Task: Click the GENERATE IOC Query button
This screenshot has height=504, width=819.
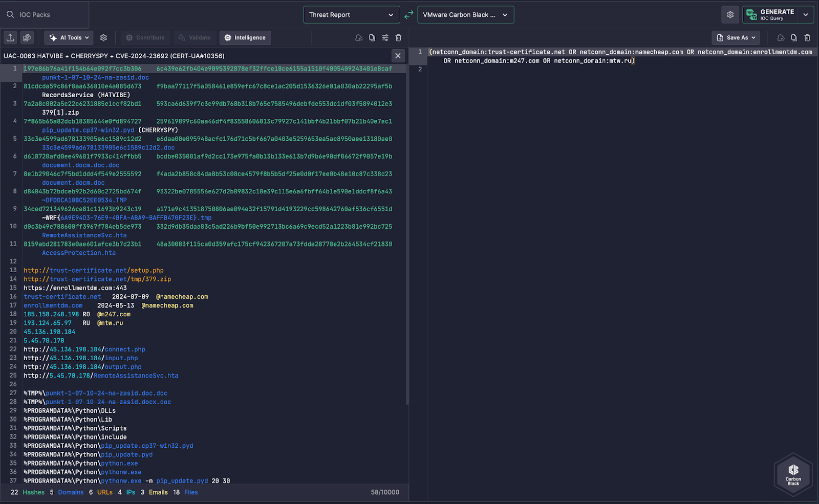Action: (771, 15)
